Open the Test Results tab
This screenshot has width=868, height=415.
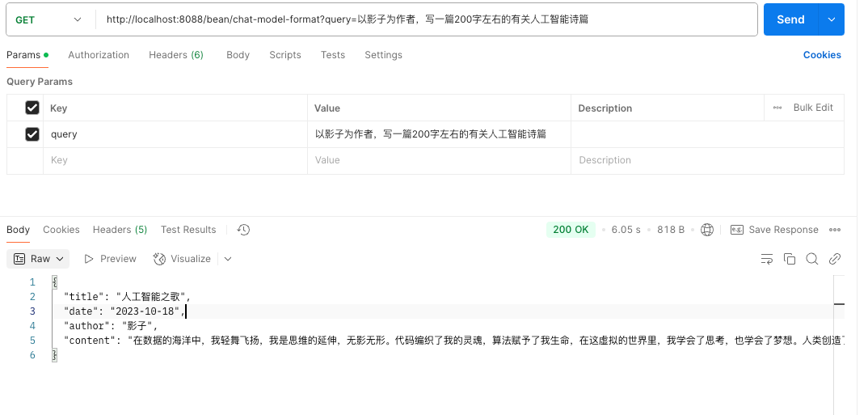coord(188,230)
